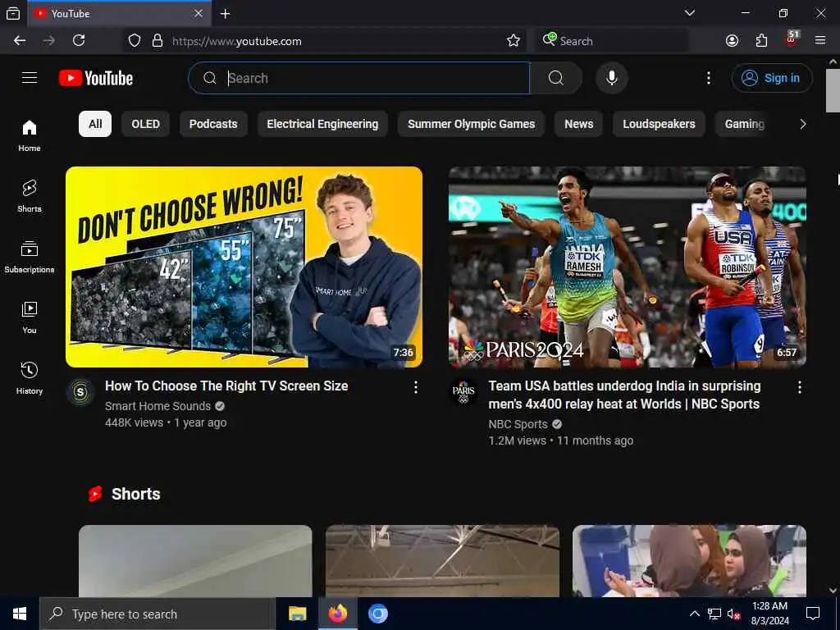Open History in the sidebar
Screen dimensions: 840x630
click(30, 378)
